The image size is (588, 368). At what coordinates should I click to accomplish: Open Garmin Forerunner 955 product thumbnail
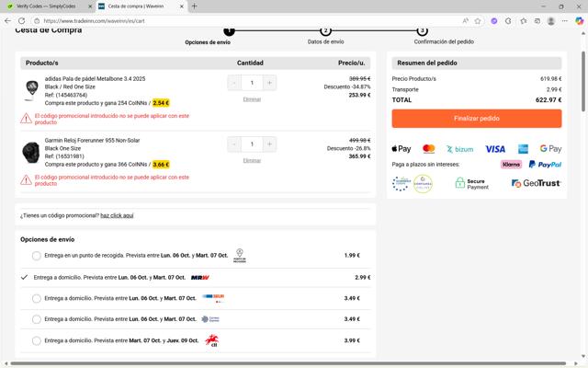pyautogui.click(x=30, y=152)
